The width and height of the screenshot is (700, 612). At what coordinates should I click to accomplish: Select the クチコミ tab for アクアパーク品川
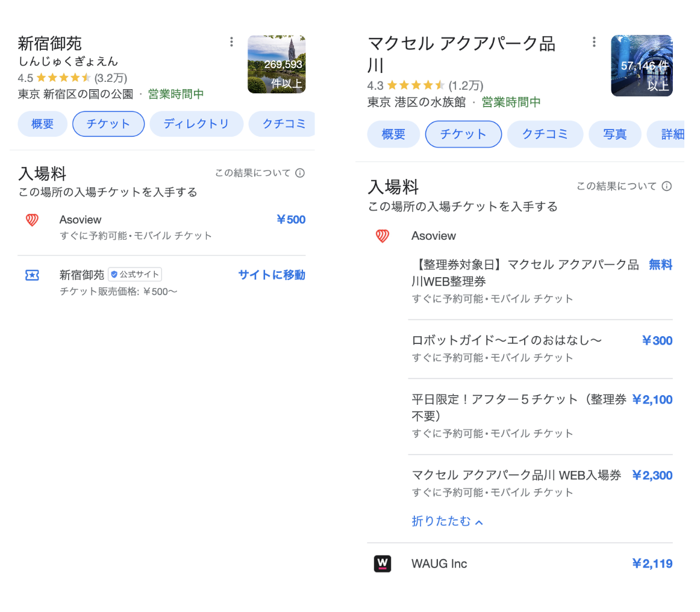pos(546,134)
